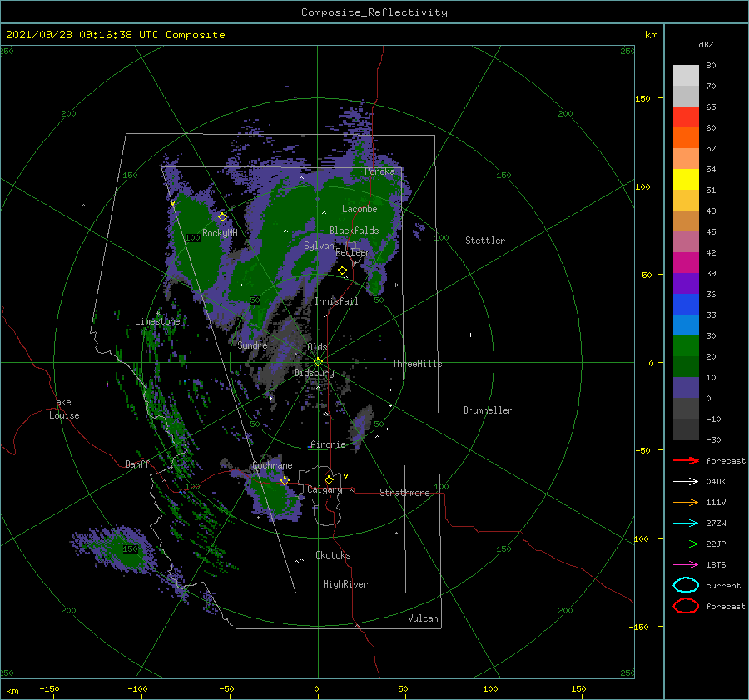
Task: Click the orange 111V arrow in legend
Action: coord(686,502)
